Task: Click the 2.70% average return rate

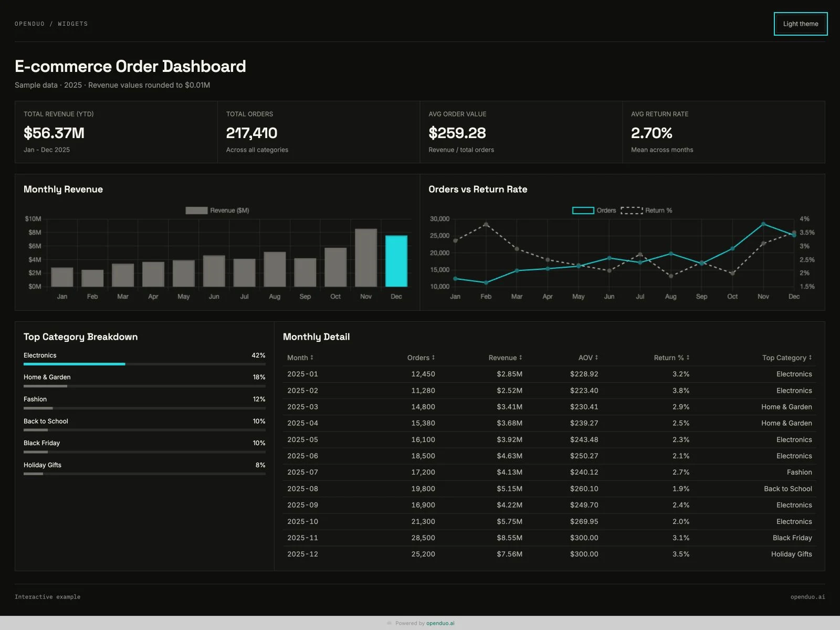Action: (x=652, y=133)
